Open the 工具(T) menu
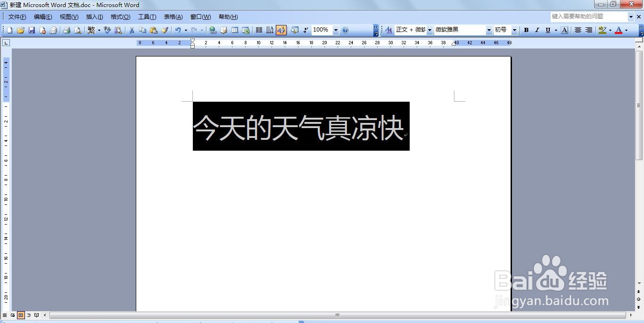This screenshot has width=644, height=323. coord(147,17)
